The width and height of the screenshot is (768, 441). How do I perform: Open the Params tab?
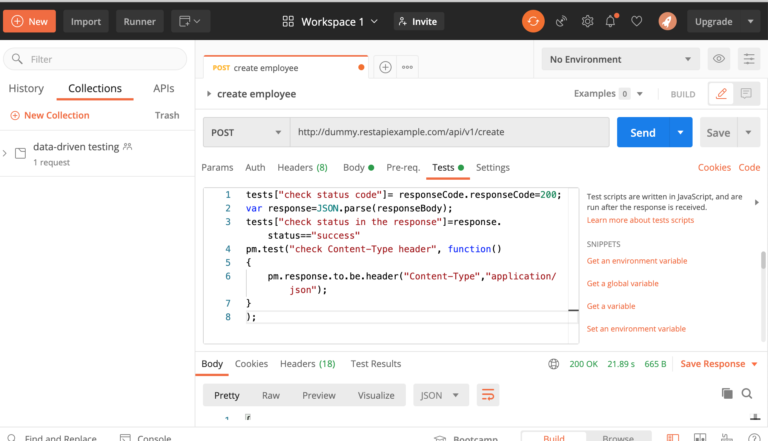[x=217, y=168]
